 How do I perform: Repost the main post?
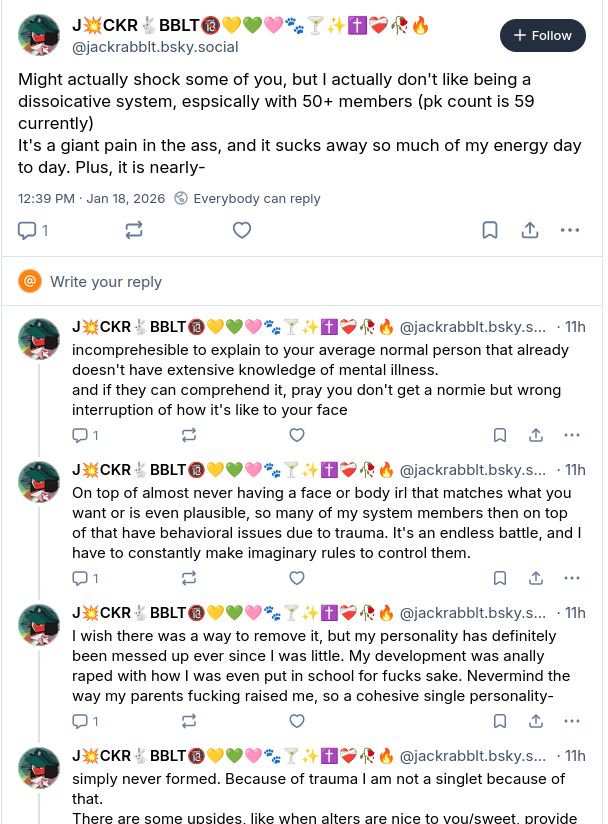tap(134, 230)
